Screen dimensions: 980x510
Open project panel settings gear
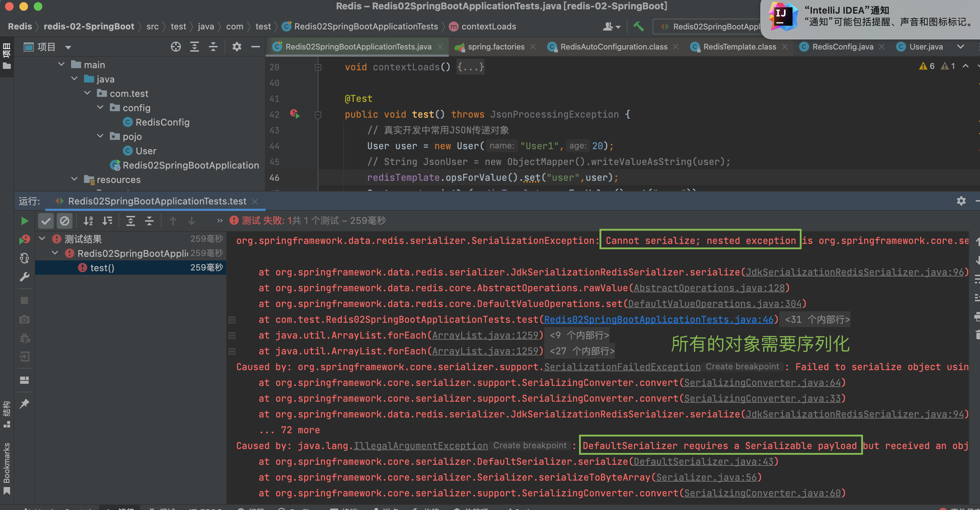tap(237, 47)
